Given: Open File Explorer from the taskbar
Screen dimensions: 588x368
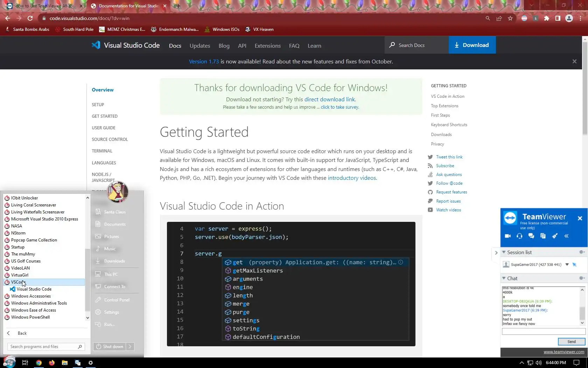Looking at the screenshot, I should pos(65,363).
